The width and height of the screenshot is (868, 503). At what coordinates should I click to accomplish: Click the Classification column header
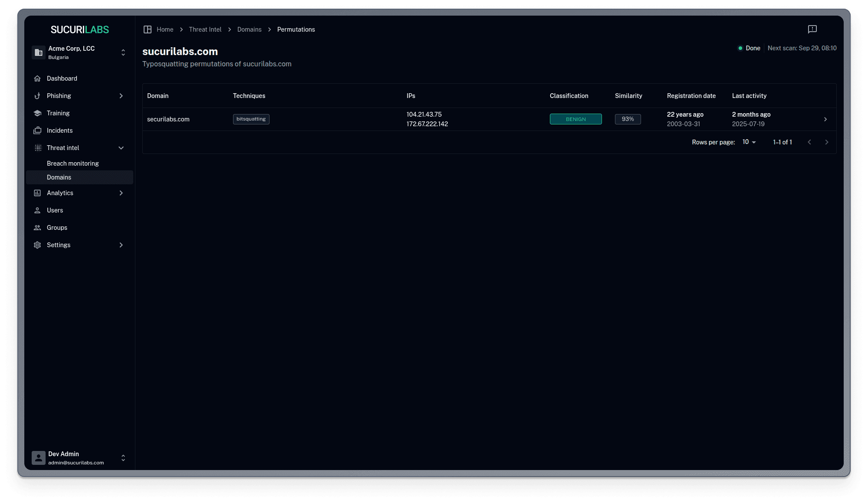click(x=569, y=96)
